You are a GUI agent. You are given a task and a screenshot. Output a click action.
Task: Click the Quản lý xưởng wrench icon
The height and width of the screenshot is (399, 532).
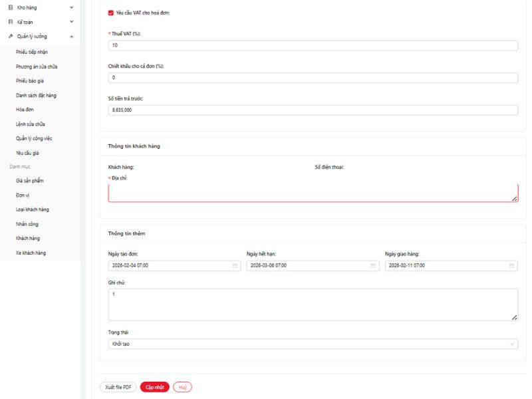(x=10, y=37)
